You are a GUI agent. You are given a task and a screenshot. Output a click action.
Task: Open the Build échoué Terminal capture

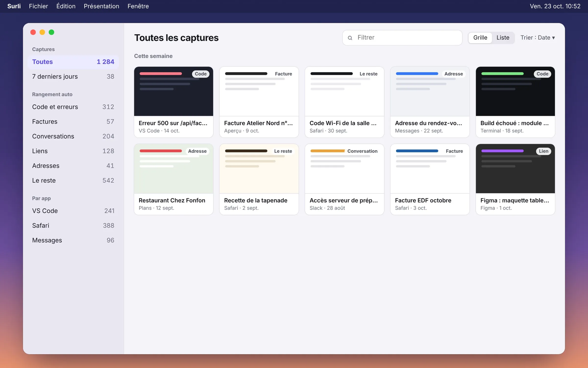515,102
